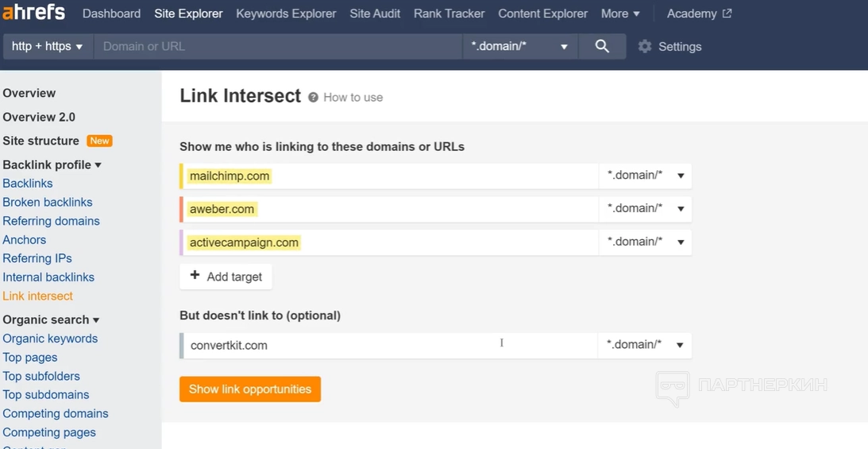
Task: Open Referring domains link in sidebar
Action: [x=51, y=221]
